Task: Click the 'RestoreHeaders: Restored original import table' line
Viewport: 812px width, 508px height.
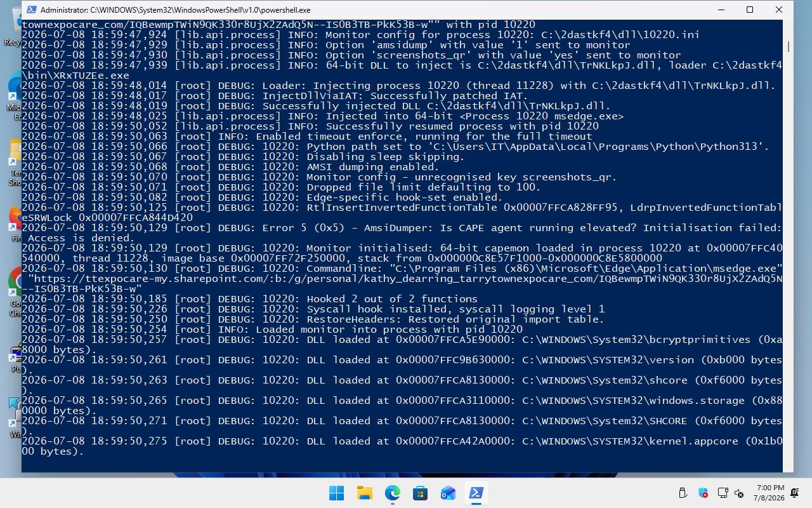Action: click(x=313, y=319)
